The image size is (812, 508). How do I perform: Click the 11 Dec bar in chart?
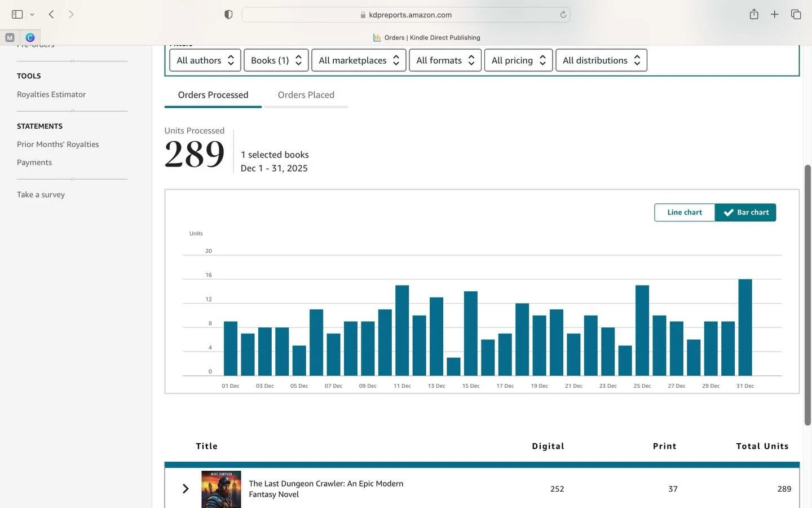point(402,330)
